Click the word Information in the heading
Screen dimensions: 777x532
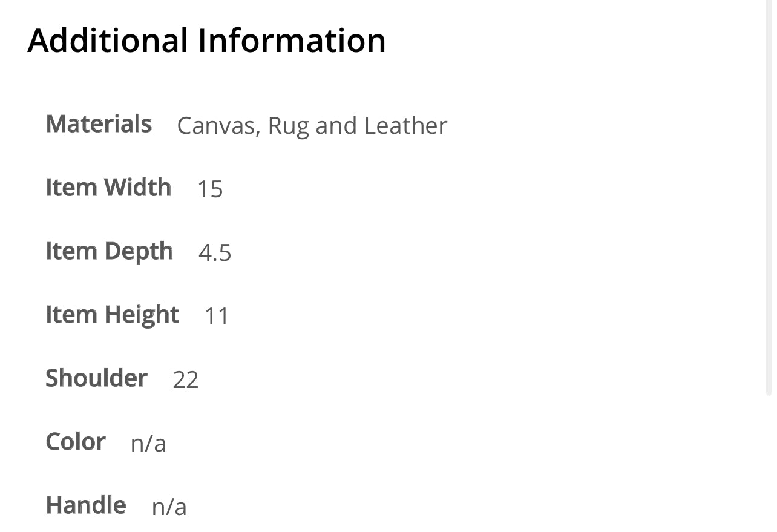pyautogui.click(x=292, y=41)
